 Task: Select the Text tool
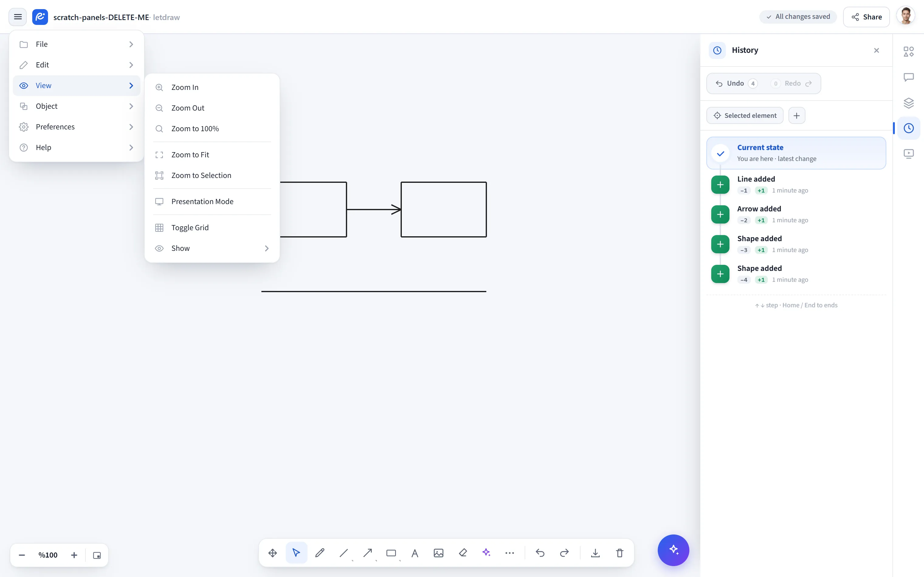[x=415, y=553]
